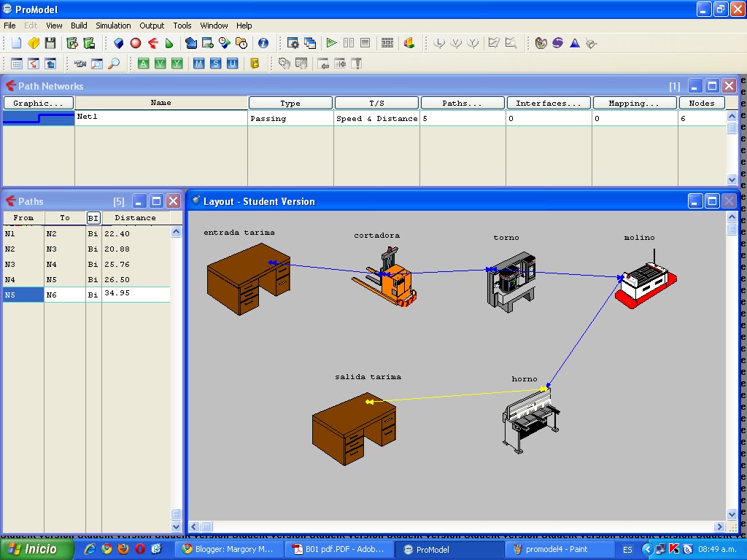This screenshot has width=747, height=560.
Task: Open the ES language selector in the tray
Action: [627, 549]
